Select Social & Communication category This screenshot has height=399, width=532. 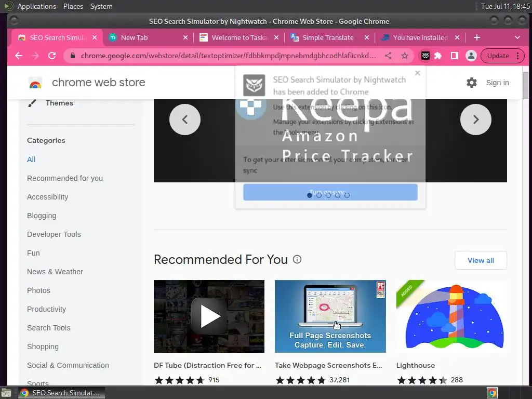68,365
